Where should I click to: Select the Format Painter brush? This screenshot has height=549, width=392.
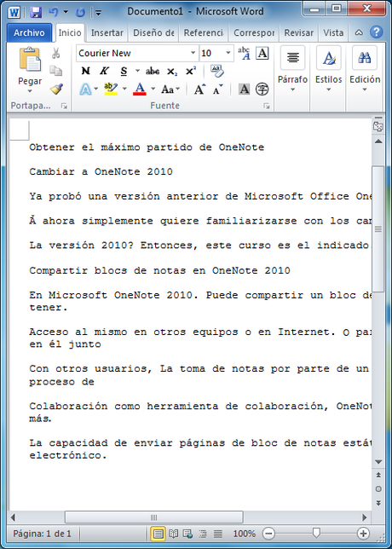click(56, 89)
